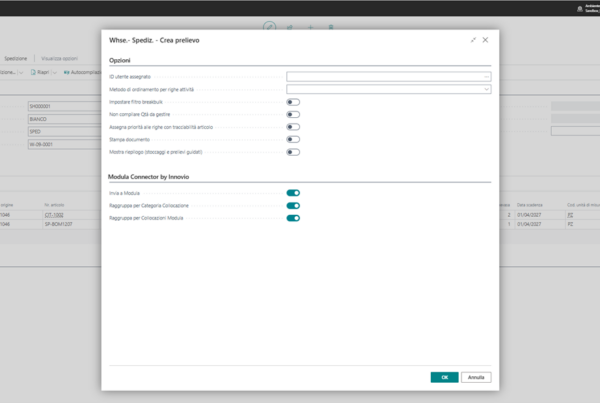600x403 pixels.
Task: Click SH000001 field in background page
Action: click(64, 106)
